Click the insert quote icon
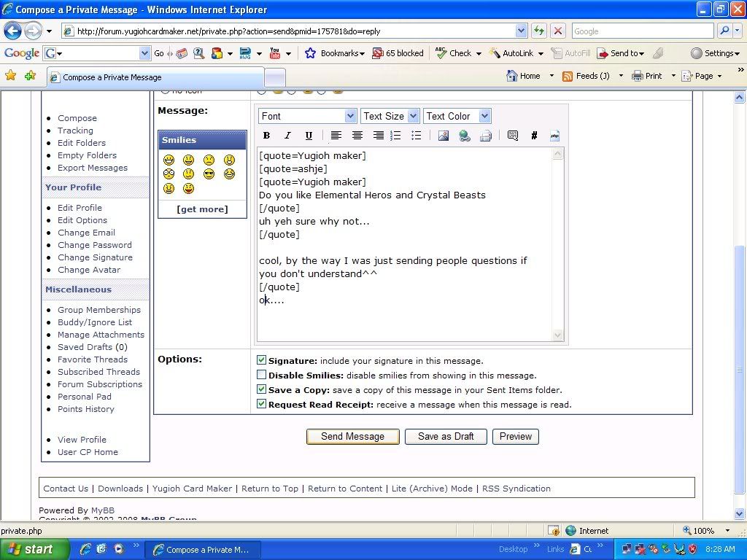The image size is (747, 560). [512, 136]
